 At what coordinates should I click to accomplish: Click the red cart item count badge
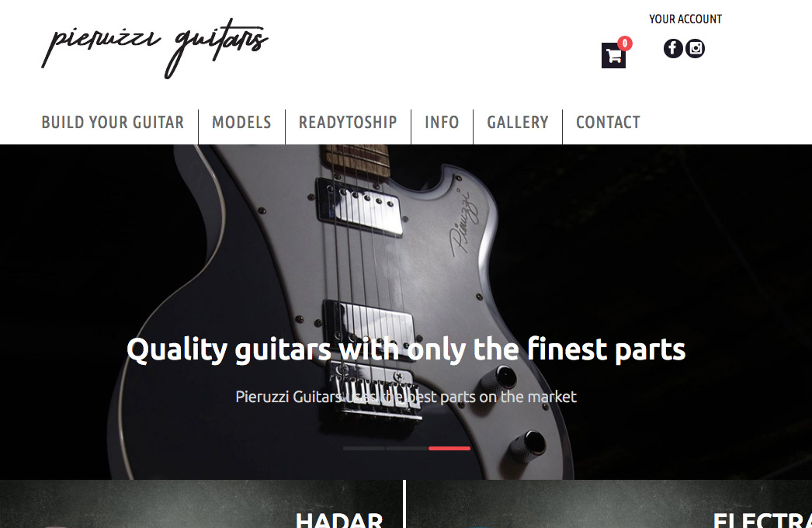[625, 43]
